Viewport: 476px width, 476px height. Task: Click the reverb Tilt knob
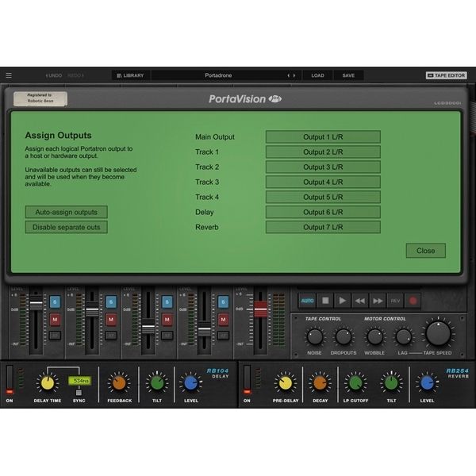point(391,383)
